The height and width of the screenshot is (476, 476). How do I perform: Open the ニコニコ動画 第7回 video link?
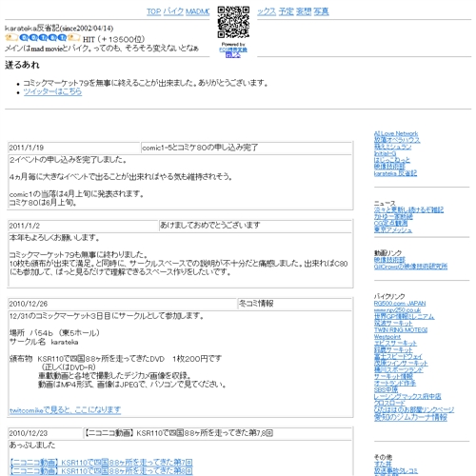point(101,462)
